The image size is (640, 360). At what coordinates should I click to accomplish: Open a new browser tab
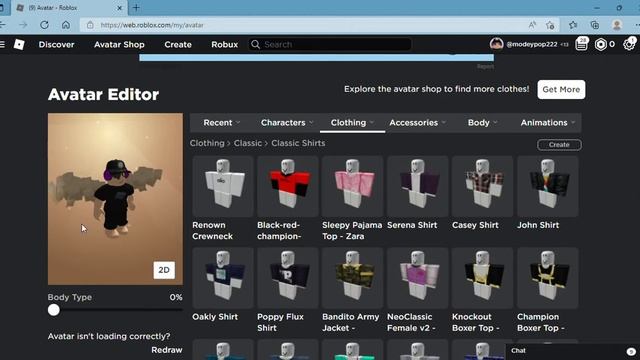[136, 8]
